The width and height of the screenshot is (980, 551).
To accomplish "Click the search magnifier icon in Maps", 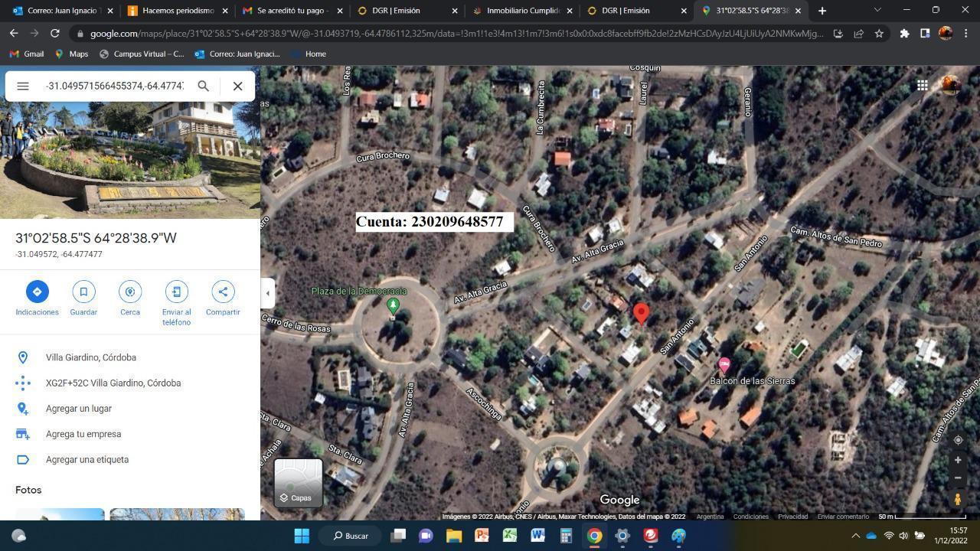I will pyautogui.click(x=203, y=86).
